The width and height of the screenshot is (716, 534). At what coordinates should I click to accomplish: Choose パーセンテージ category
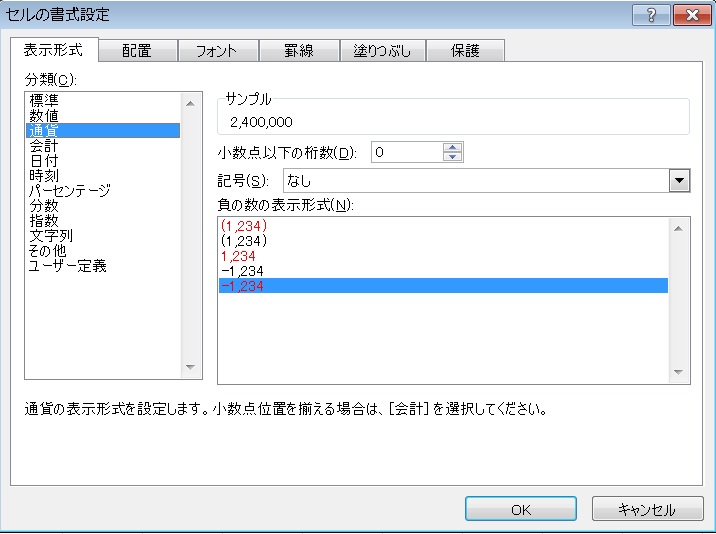(x=69, y=191)
